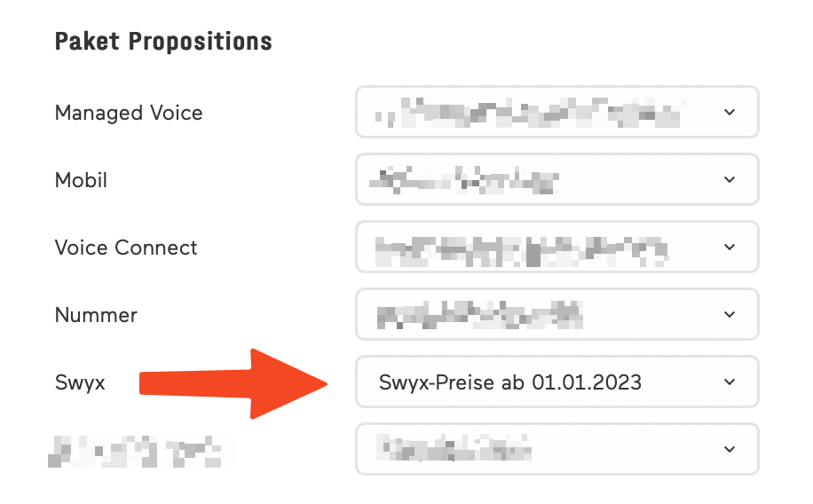Click the Nummer label
The width and height of the screenshot is (813, 504).
coord(96,316)
